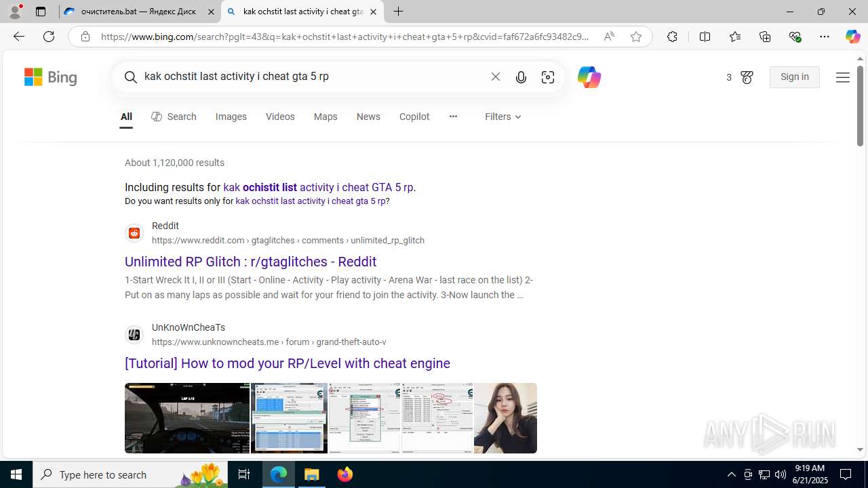The height and width of the screenshot is (488, 868).
Task: Switch to Images tab
Action: (231, 117)
